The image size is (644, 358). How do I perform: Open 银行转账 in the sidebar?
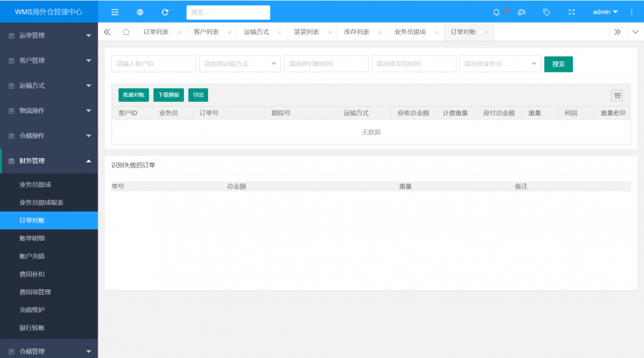(49, 327)
